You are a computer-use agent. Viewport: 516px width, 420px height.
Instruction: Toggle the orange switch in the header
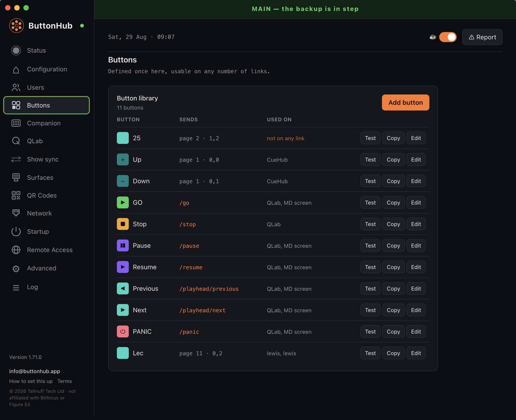point(448,37)
